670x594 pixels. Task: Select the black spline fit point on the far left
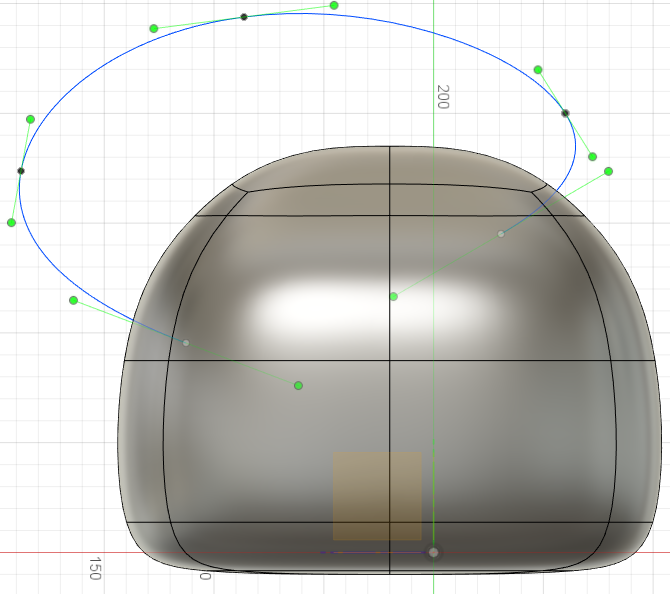(x=21, y=171)
